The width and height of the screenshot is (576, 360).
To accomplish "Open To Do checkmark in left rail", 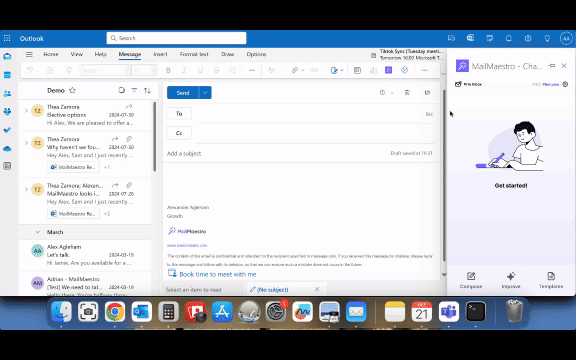I will tap(7, 130).
